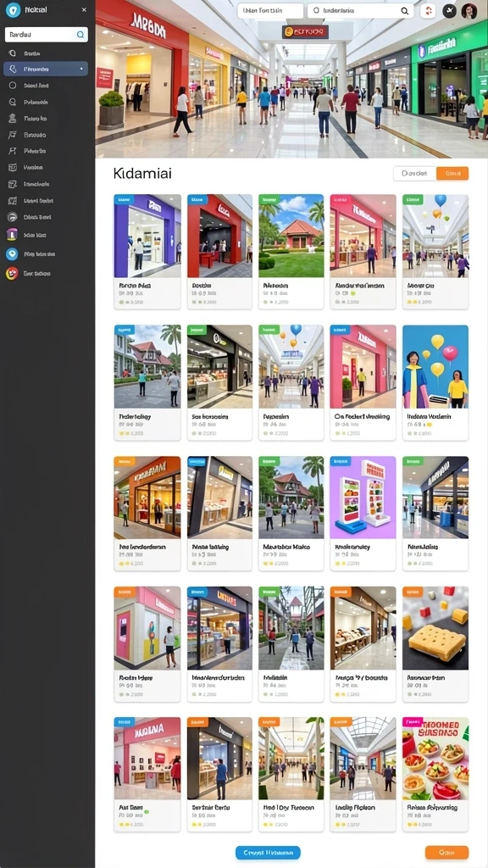Open the top-left dropdown field in header

click(x=270, y=10)
